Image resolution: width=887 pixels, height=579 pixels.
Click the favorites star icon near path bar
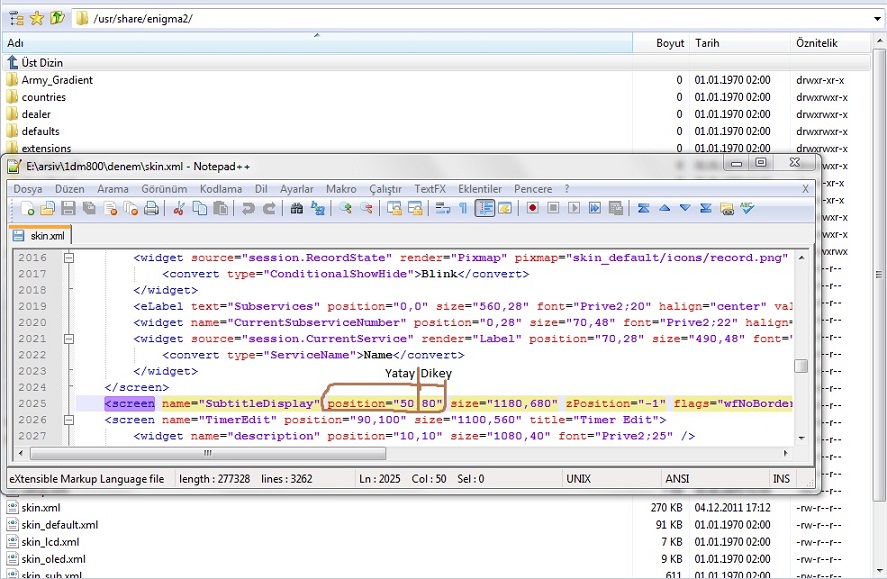(x=37, y=19)
